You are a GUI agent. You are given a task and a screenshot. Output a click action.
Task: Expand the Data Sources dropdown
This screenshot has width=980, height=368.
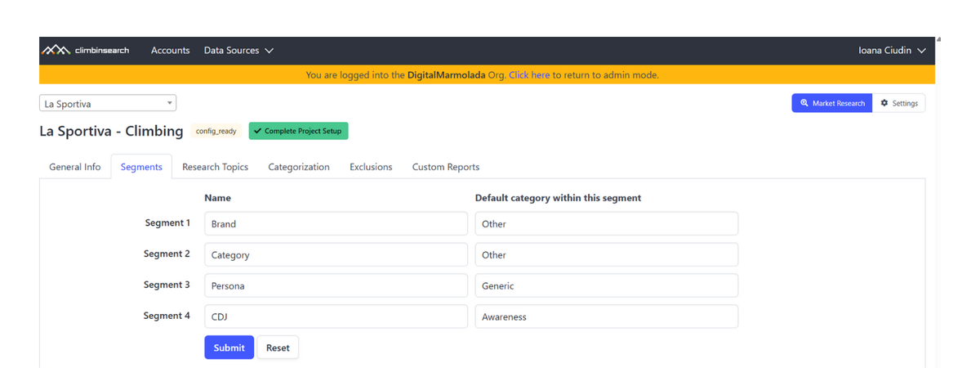tap(238, 51)
